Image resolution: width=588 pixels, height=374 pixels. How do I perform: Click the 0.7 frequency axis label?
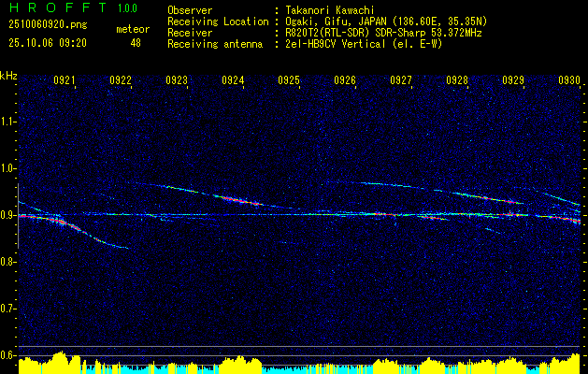8,308
